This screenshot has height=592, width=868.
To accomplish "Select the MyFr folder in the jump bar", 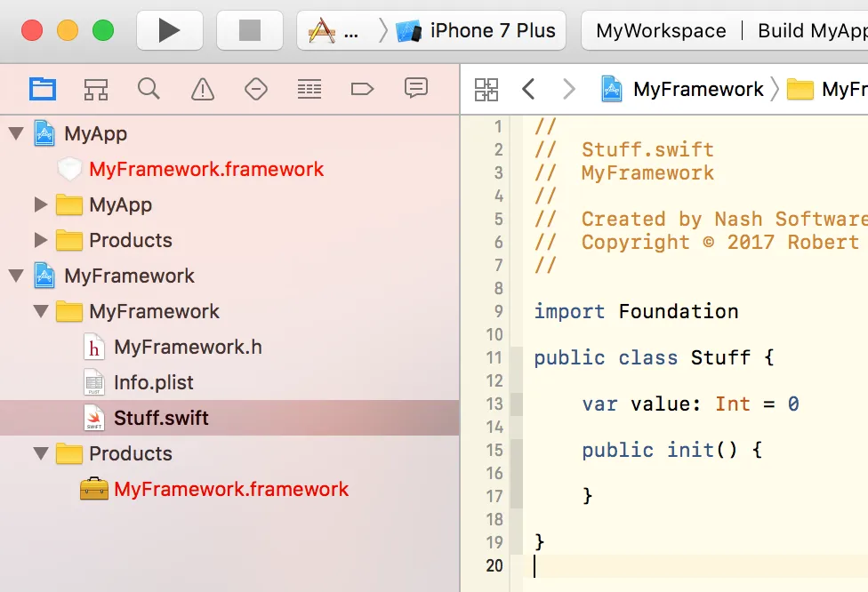I will click(x=827, y=89).
